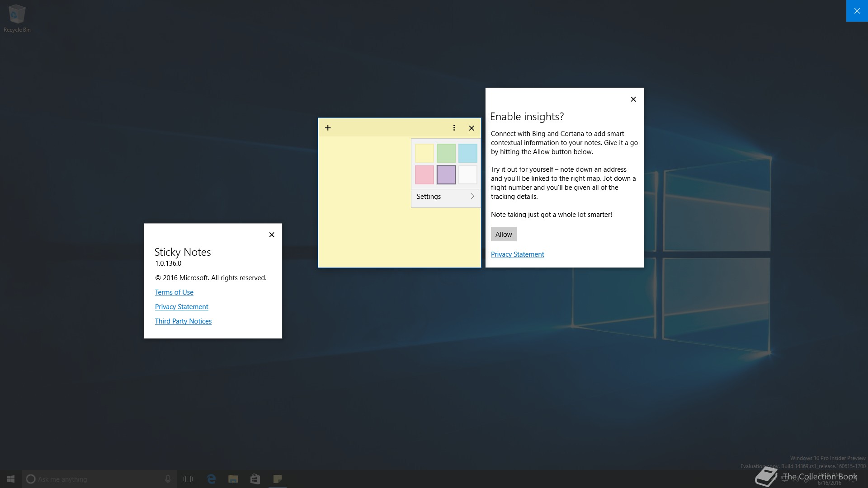This screenshot has width=868, height=488.
Task: Open Task View from the taskbar
Action: [188, 479]
